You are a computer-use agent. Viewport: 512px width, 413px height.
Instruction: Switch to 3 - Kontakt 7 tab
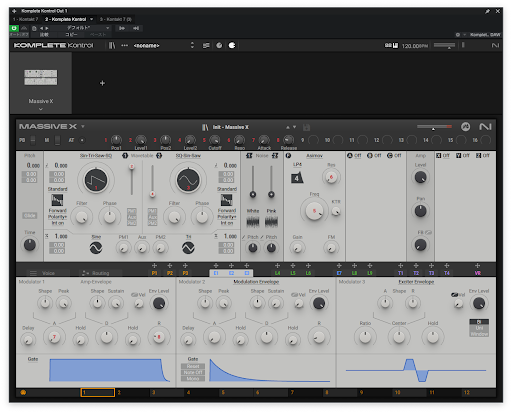pos(115,19)
